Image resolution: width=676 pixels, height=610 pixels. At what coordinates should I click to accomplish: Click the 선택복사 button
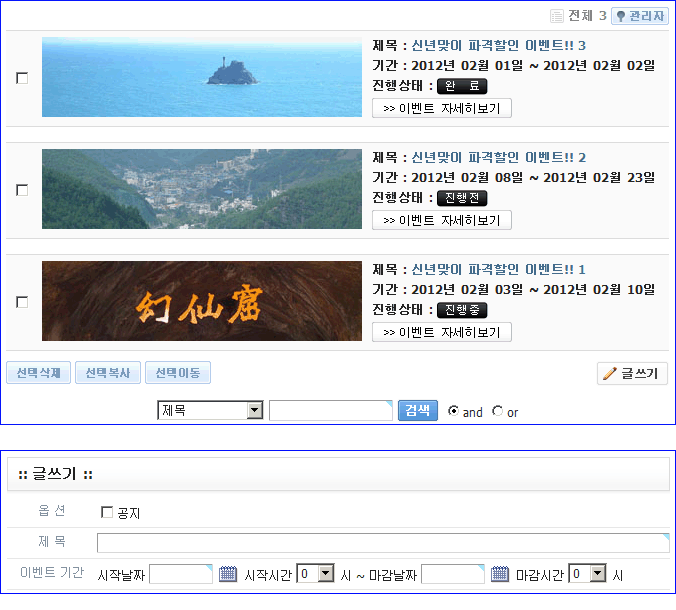(108, 373)
